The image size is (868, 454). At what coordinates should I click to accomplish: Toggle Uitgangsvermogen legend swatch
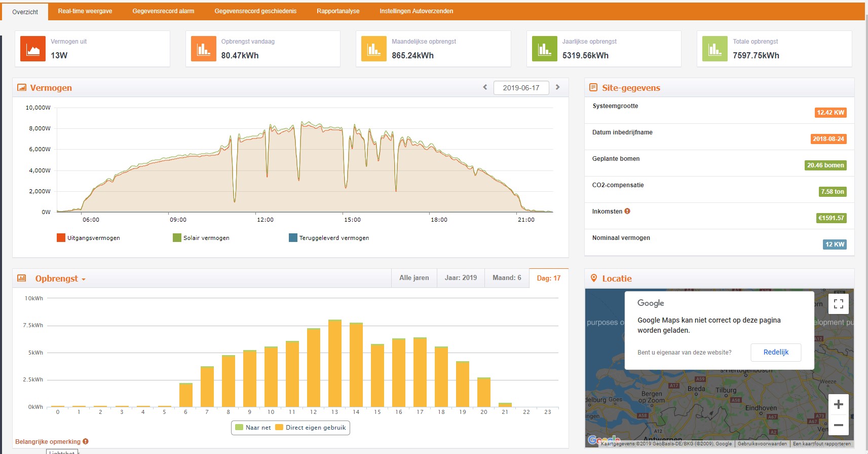tap(61, 237)
